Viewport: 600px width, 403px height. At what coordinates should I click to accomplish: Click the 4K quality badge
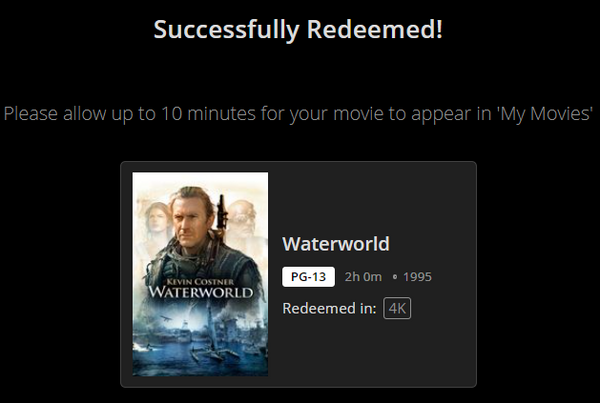(397, 309)
